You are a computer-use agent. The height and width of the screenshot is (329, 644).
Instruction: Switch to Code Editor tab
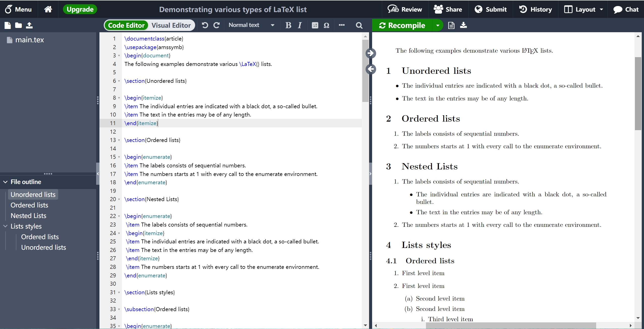click(x=126, y=25)
